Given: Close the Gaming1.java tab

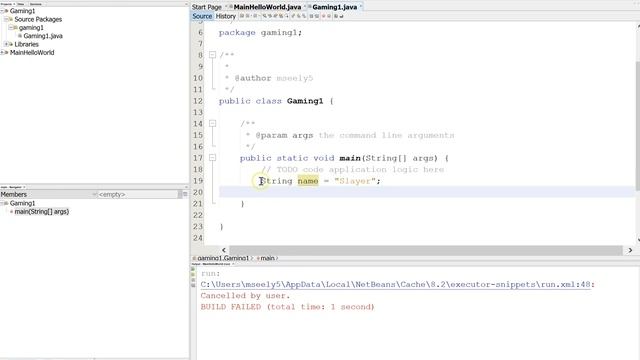Looking at the screenshot, I should coord(361,7).
